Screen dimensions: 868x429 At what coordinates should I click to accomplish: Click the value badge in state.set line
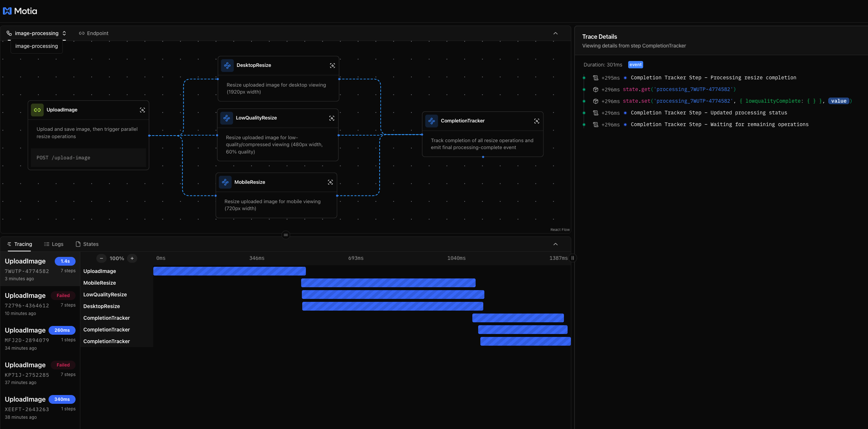click(x=838, y=101)
